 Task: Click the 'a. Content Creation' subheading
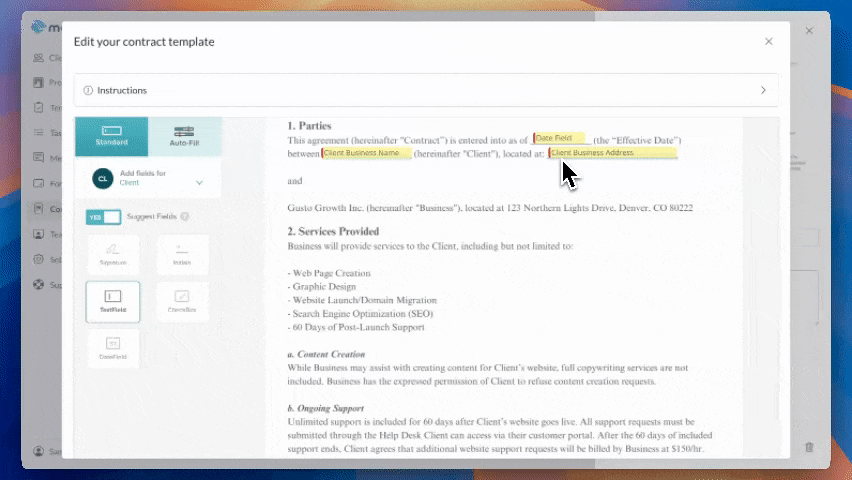click(326, 354)
